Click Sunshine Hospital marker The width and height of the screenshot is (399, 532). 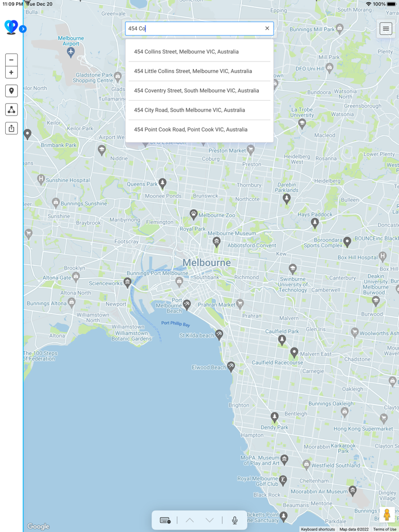pyautogui.click(x=42, y=179)
